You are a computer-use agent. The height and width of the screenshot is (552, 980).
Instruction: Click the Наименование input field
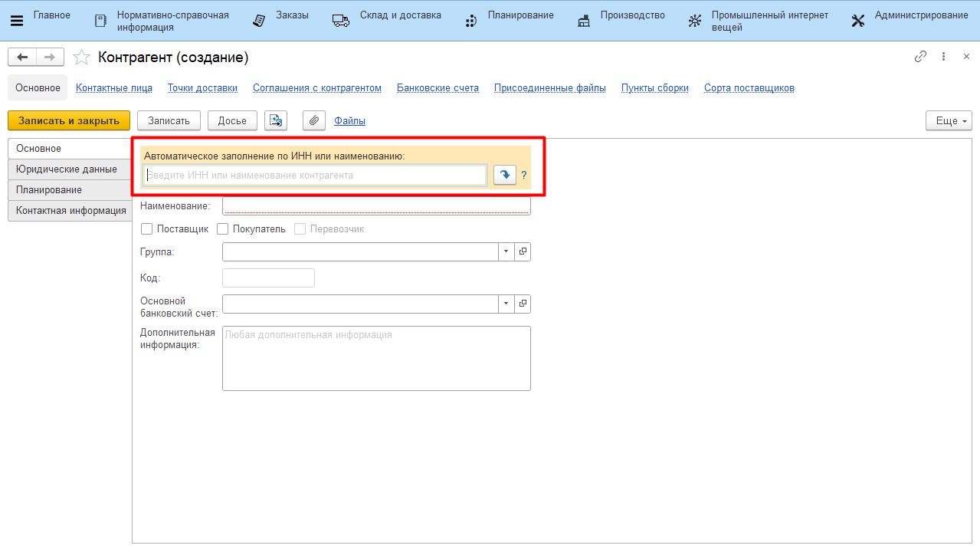tap(375, 206)
